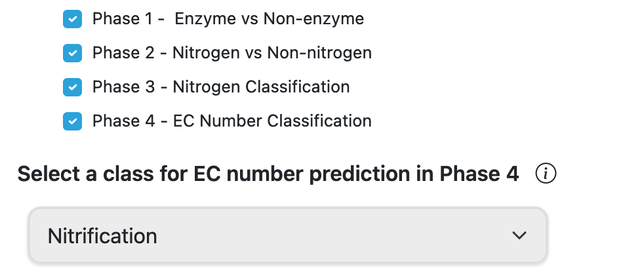Uncheck Phase 1 Enzyme vs Non-enzyme
644x280 pixels.
pyautogui.click(x=72, y=19)
